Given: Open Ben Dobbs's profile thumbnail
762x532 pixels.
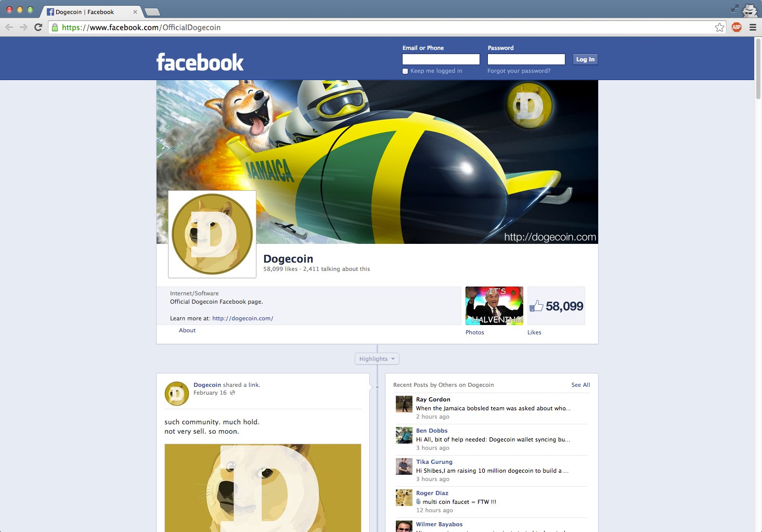Looking at the screenshot, I should [404, 435].
